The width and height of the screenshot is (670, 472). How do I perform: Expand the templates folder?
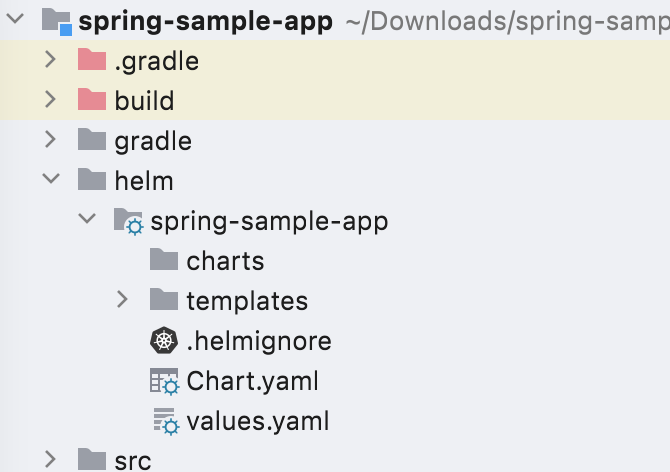click(x=122, y=301)
